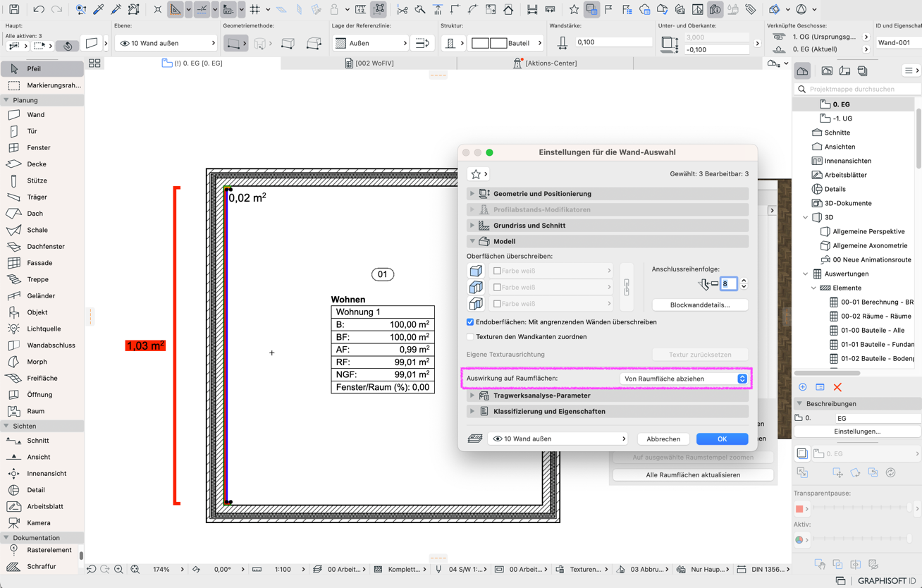Click the Undo arrow icon

coord(39,10)
